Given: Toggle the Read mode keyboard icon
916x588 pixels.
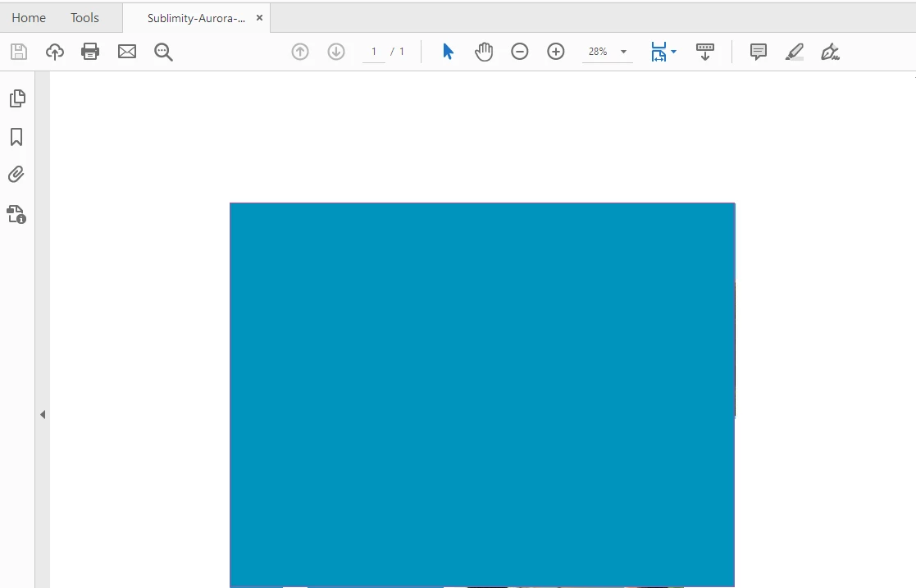Looking at the screenshot, I should pos(705,52).
